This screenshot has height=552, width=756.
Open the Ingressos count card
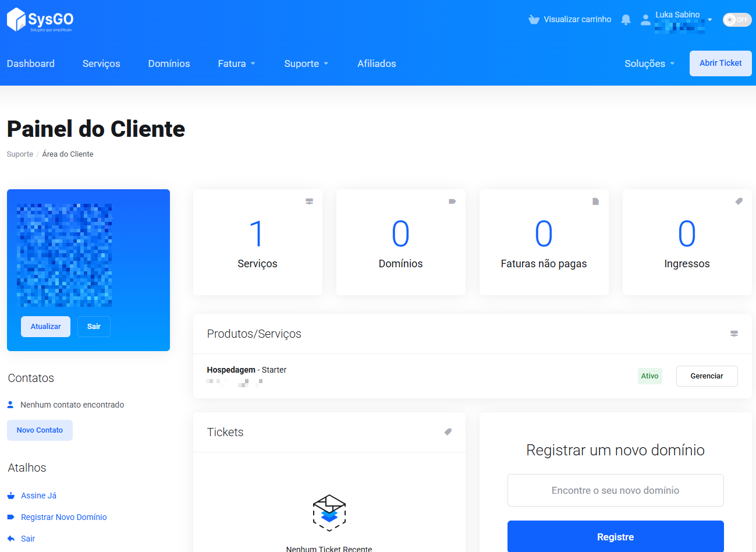click(x=687, y=242)
